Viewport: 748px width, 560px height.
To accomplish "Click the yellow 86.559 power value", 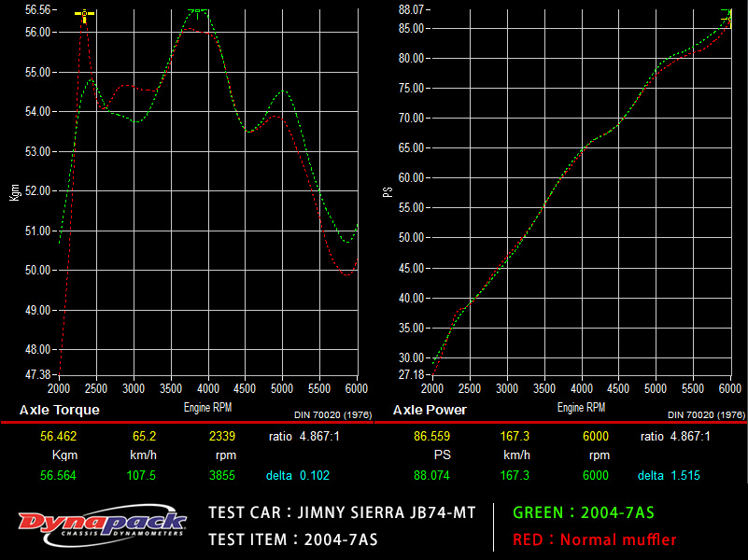I will pyautogui.click(x=431, y=436).
